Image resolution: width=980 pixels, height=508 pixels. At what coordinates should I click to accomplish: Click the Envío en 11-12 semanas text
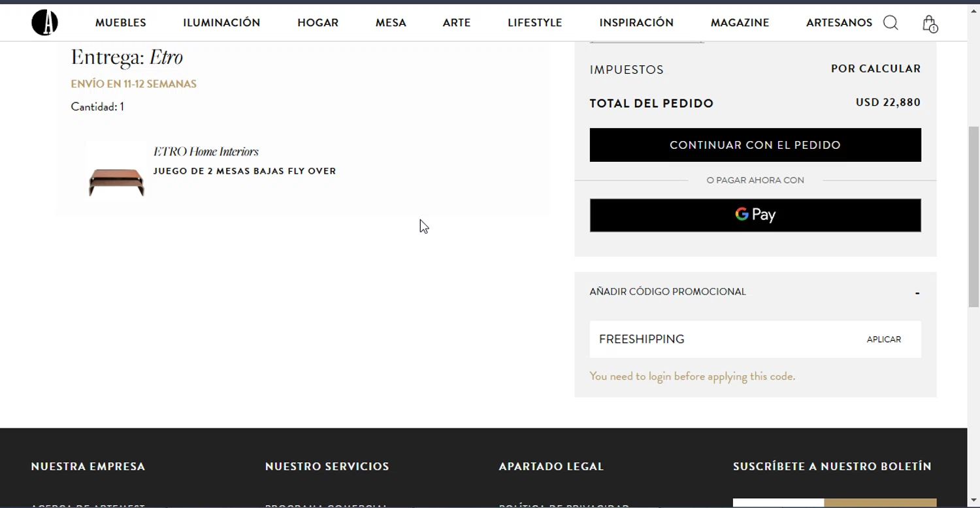click(133, 84)
